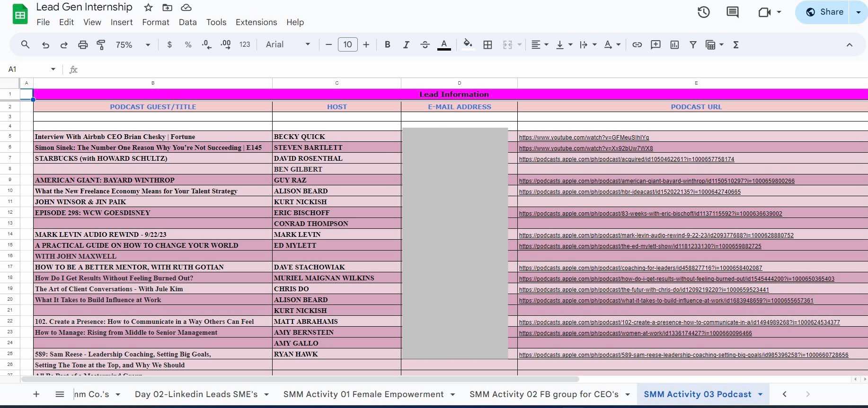This screenshot has height=408, width=868.
Task: Toggle bold formatting
Action: point(387,45)
